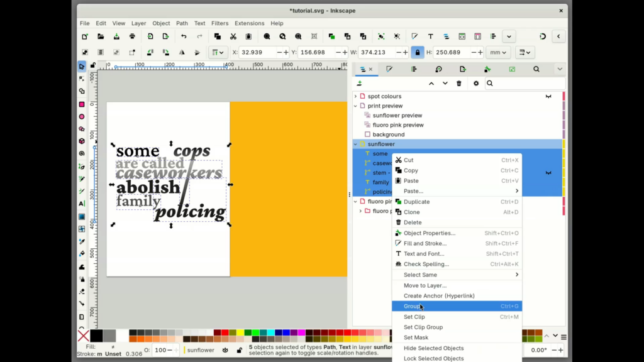644x362 pixels.
Task: Open the Filters menu
Action: [x=219, y=23]
